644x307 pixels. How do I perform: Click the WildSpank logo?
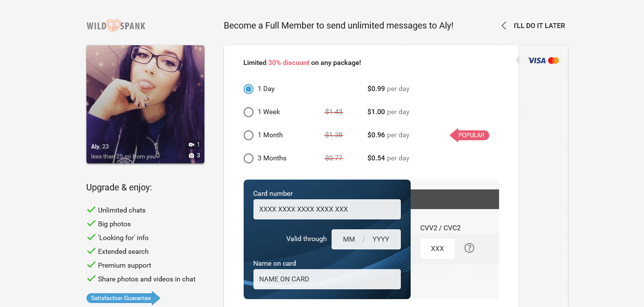[x=116, y=26]
